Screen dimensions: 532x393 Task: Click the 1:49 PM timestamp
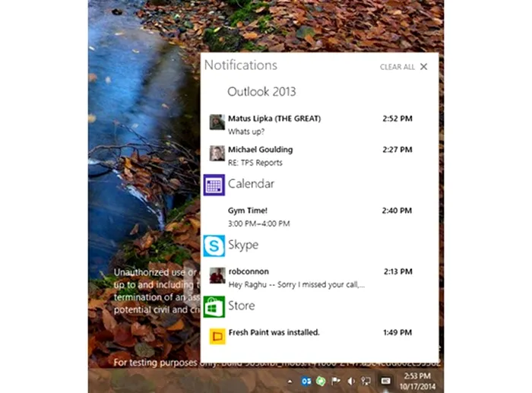click(397, 332)
